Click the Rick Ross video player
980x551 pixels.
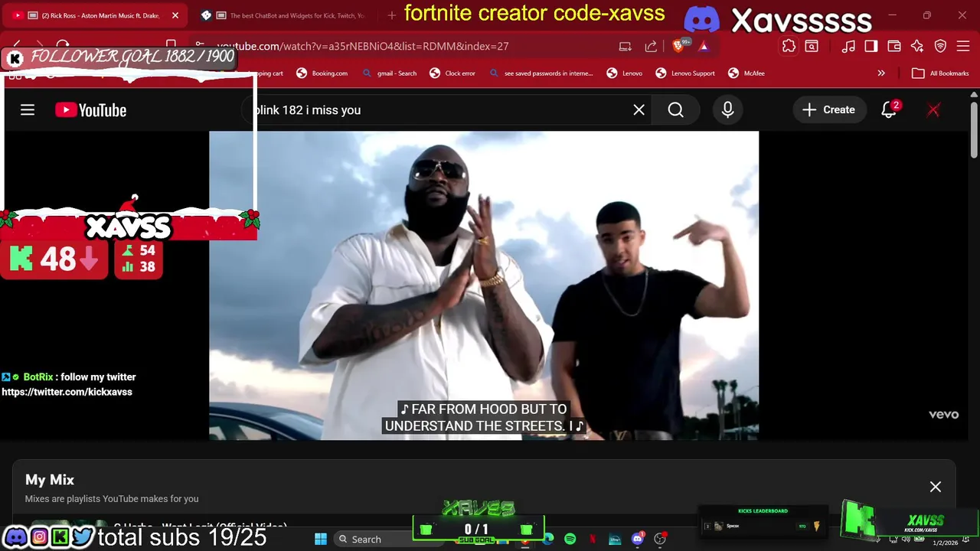pos(484,285)
